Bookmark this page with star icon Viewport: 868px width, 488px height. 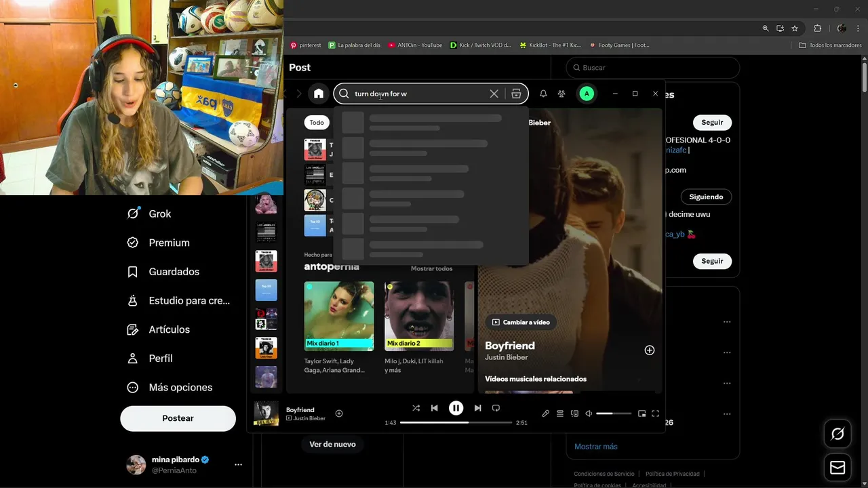pyautogui.click(x=795, y=28)
